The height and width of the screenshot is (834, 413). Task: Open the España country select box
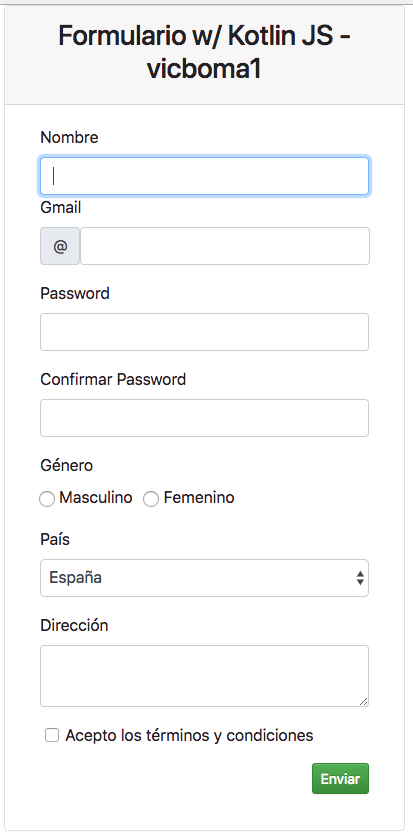[x=204, y=578]
